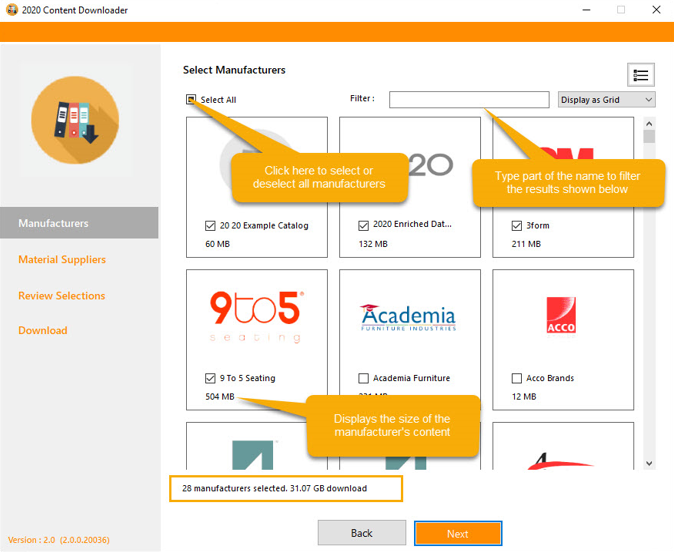Uncheck 9 To 5 Seating checkbox
The image size is (674, 552).
tap(210, 378)
